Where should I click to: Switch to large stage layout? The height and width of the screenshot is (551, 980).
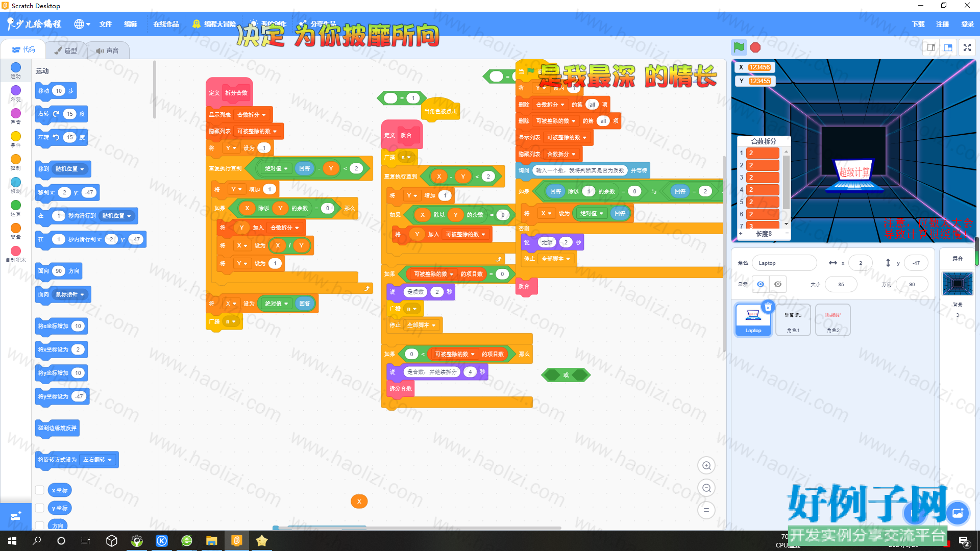pyautogui.click(x=948, y=47)
